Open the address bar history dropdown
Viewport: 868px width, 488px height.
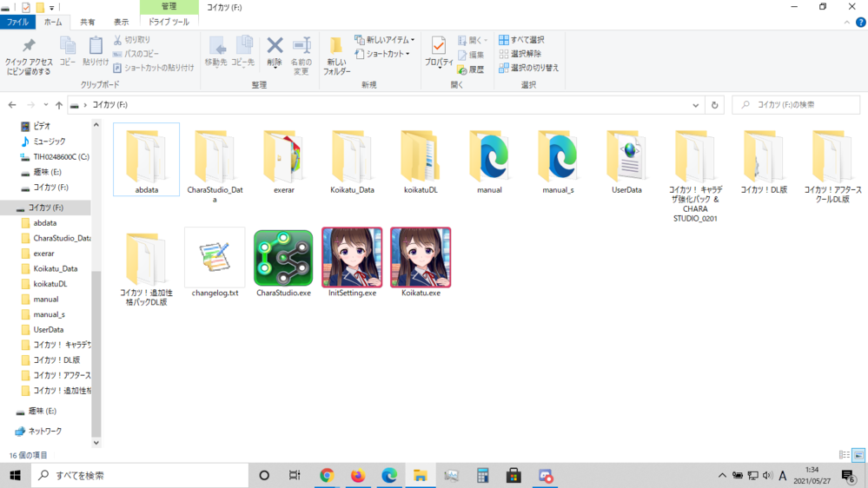[695, 104]
